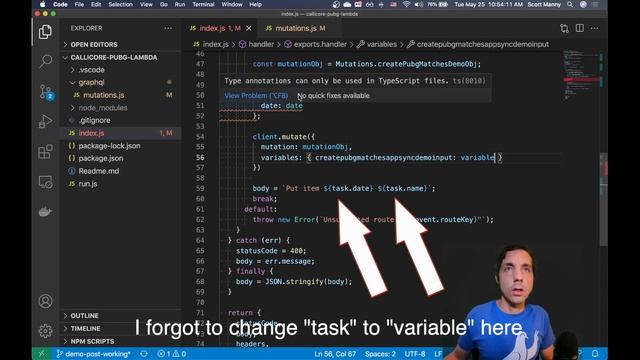The image size is (640, 360).
Task: Open the Search view in activity bar
Action: pyautogui.click(x=45, y=62)
